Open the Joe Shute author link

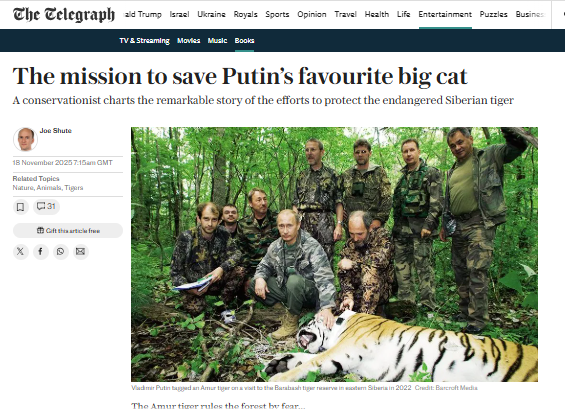pyautogui.click(x=55, y=130)
